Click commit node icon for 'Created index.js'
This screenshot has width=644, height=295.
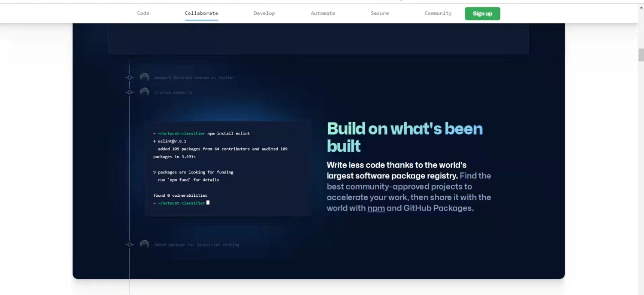pos(129,92)
